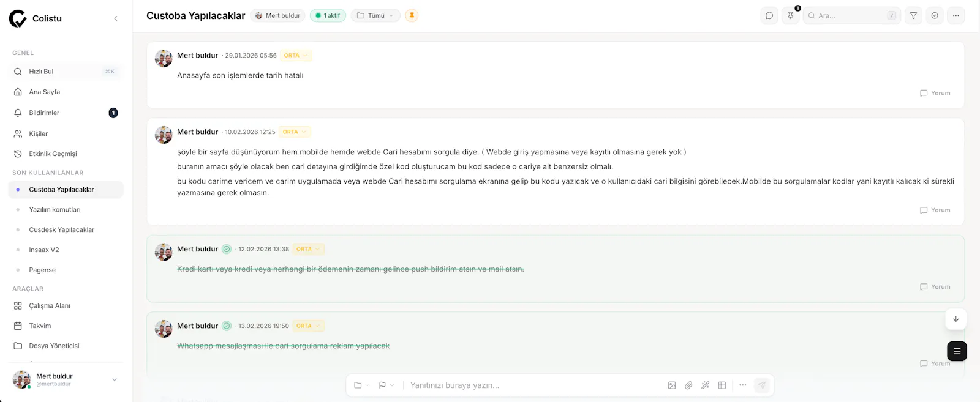Image resolution: width=980 pixels, height=402 pixels.
Task: Open Çalışma Alanı tool
Action: [x=66, y=305]
